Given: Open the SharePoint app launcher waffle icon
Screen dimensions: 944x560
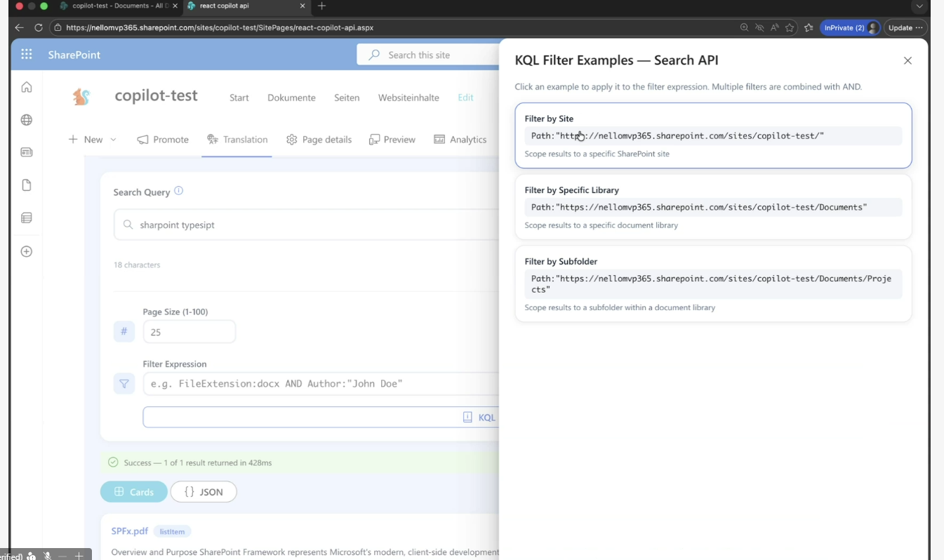Looking at the screenshot, I should coord(27,55).
